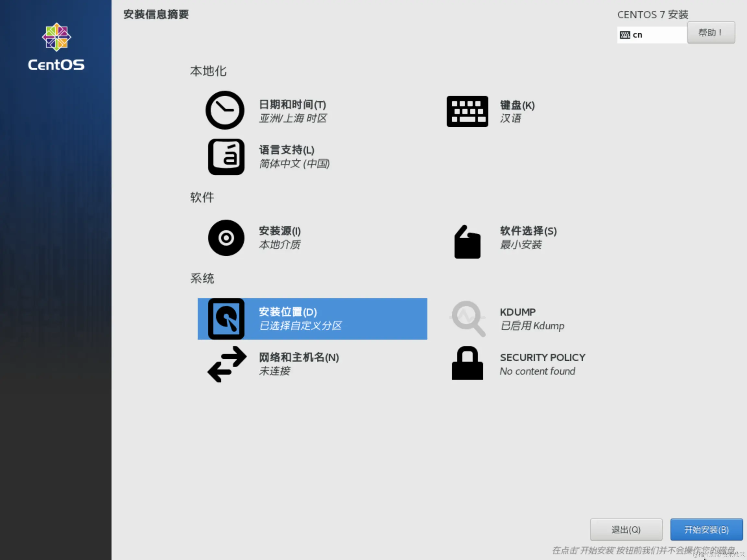Viewport: 747px width, 560px height.
Task: Click 开始安装 to begin installation
Action: click(706, 529)
